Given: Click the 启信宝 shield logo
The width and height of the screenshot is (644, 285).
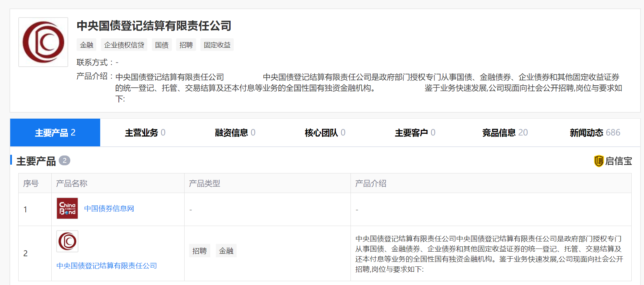Looking at the screenshot, I should coord(599,161).
